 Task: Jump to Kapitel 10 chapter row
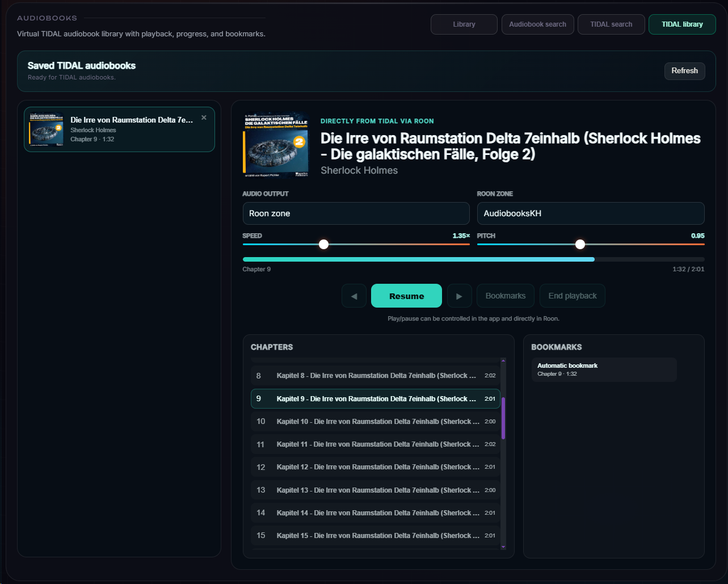tap(375, 422)
